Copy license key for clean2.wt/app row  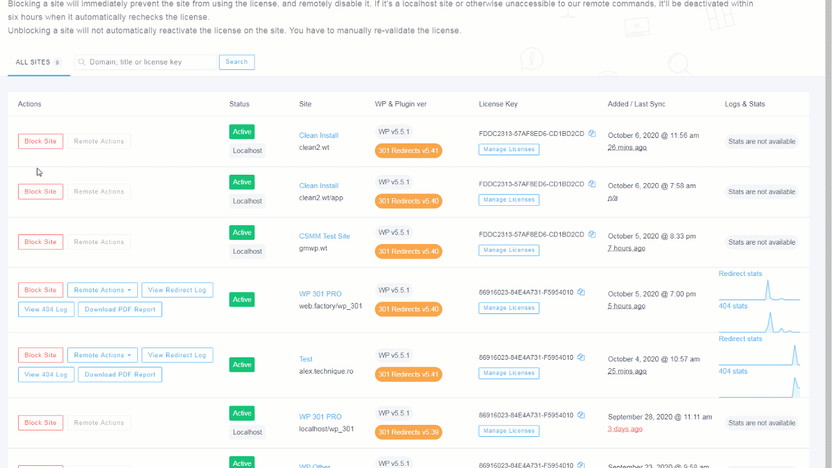point(592,184)
